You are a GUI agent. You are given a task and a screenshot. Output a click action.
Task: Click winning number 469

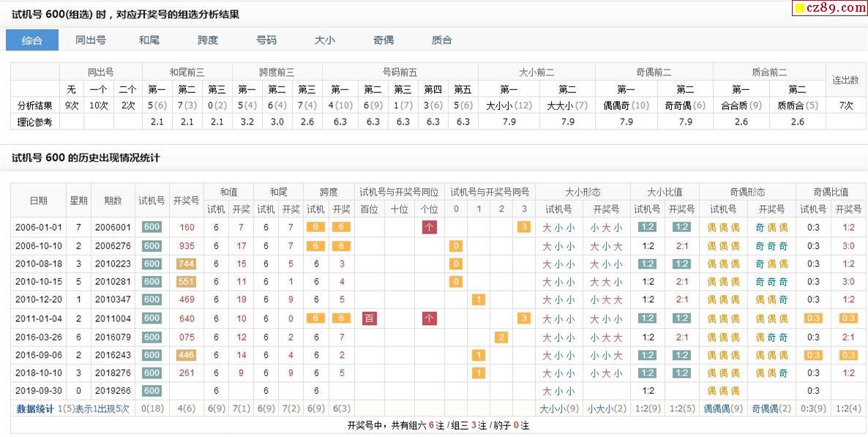[187, 299]
